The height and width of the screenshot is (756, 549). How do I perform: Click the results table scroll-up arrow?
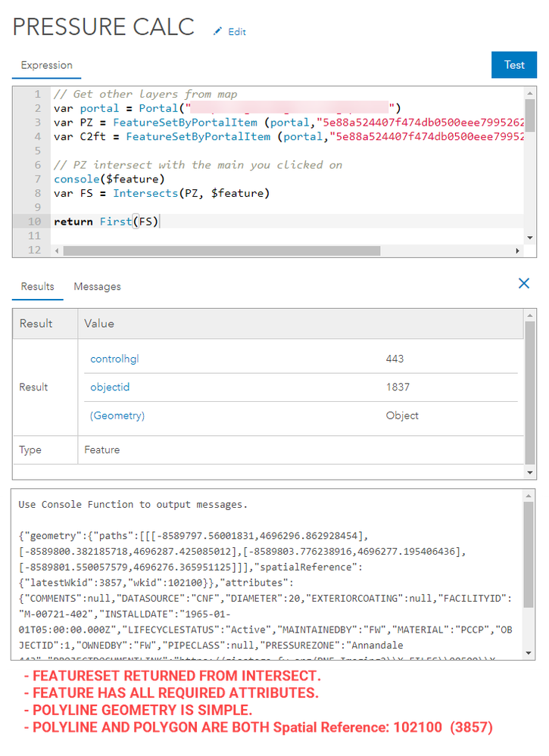tap(529, 313)
